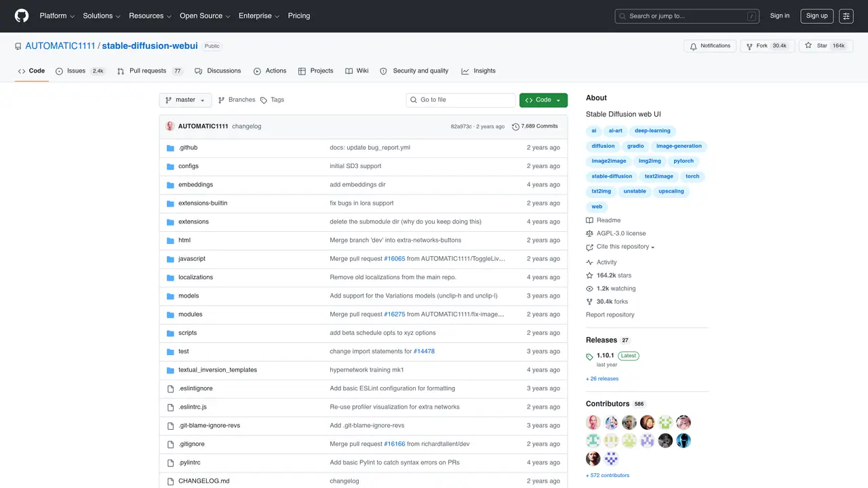Click the release tag icon near 1.10.1
Viewport: 868px width, 488px height.
pos(590,357)
